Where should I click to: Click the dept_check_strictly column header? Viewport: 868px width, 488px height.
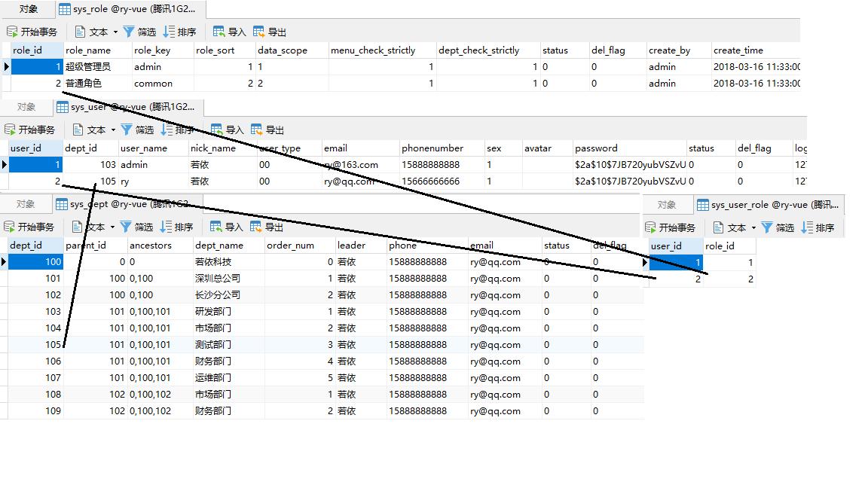pos(488,50)
